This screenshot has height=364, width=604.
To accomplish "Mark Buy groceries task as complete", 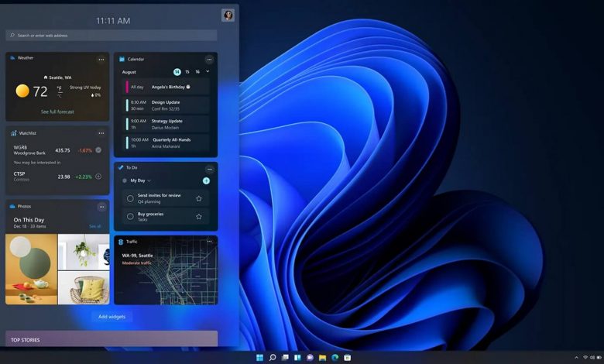I will (x=130, y=217).
